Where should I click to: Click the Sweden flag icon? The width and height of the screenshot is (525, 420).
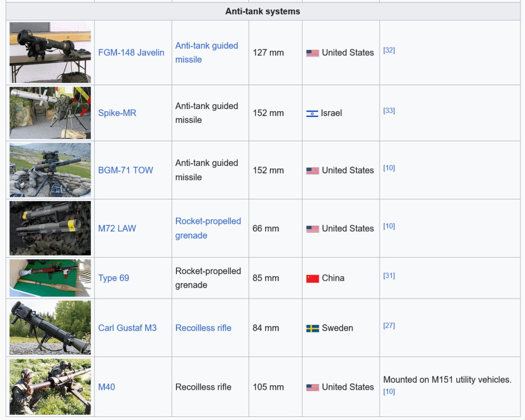[x=312, y=329]
